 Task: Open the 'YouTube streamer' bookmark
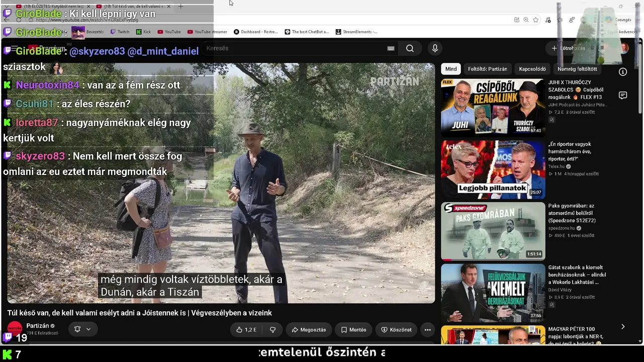click(207, 32)
